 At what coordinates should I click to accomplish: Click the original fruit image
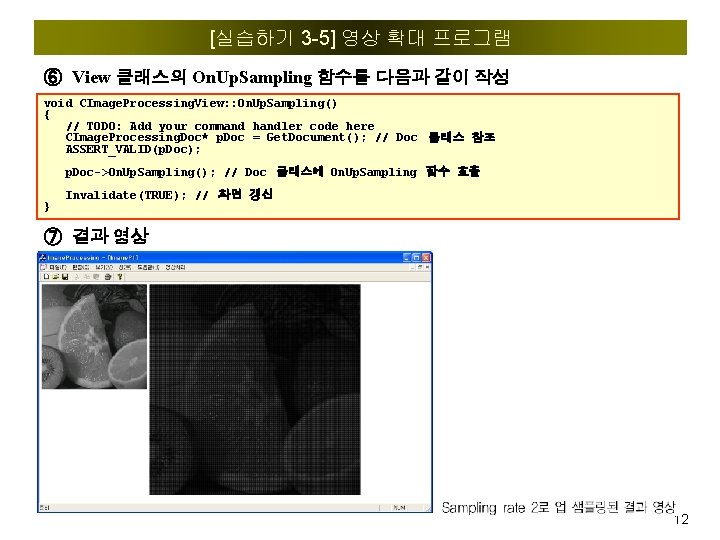94,337
